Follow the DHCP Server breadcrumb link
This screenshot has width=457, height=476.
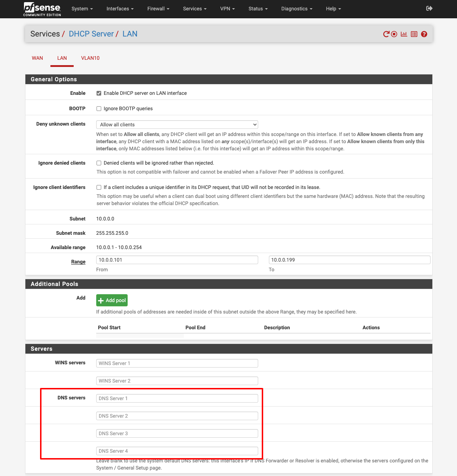pos(91,34)
